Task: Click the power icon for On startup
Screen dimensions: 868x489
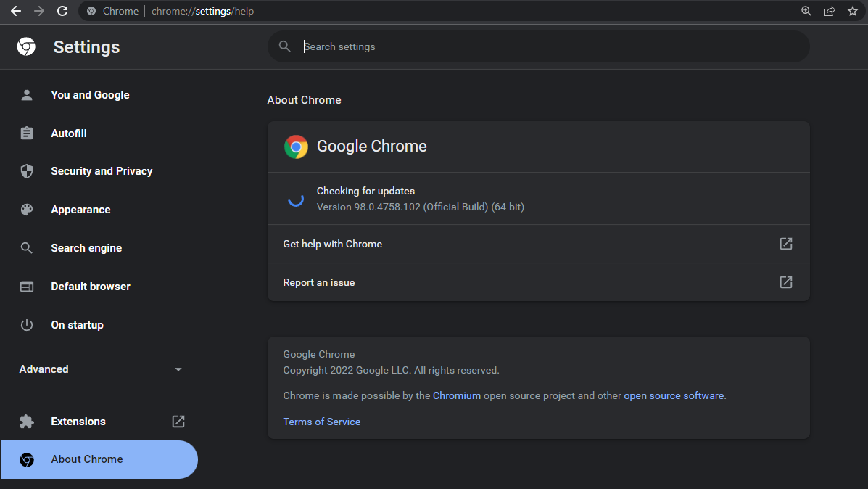Action: coord(27,324)
